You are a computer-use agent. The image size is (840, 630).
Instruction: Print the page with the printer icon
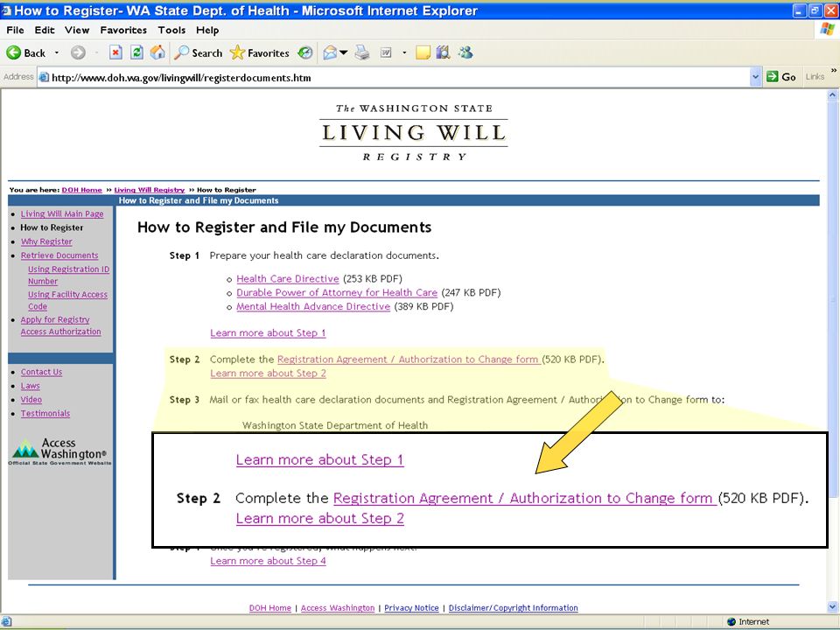(362, 52)
